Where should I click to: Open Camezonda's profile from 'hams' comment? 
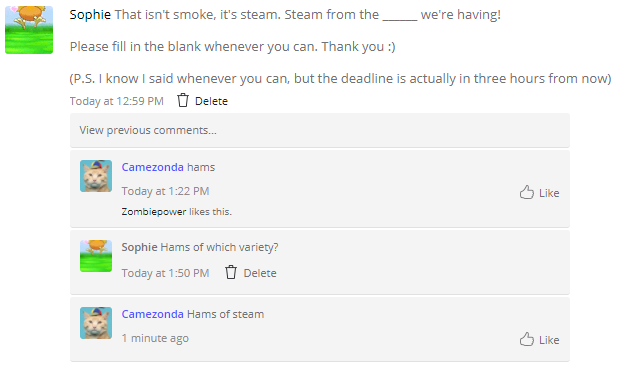[153, 167]
